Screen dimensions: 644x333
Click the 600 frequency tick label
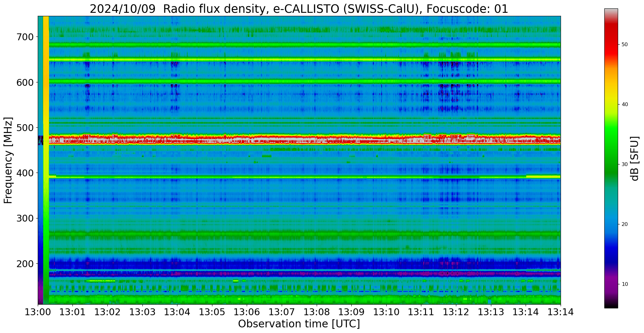(x=24, y=82)
